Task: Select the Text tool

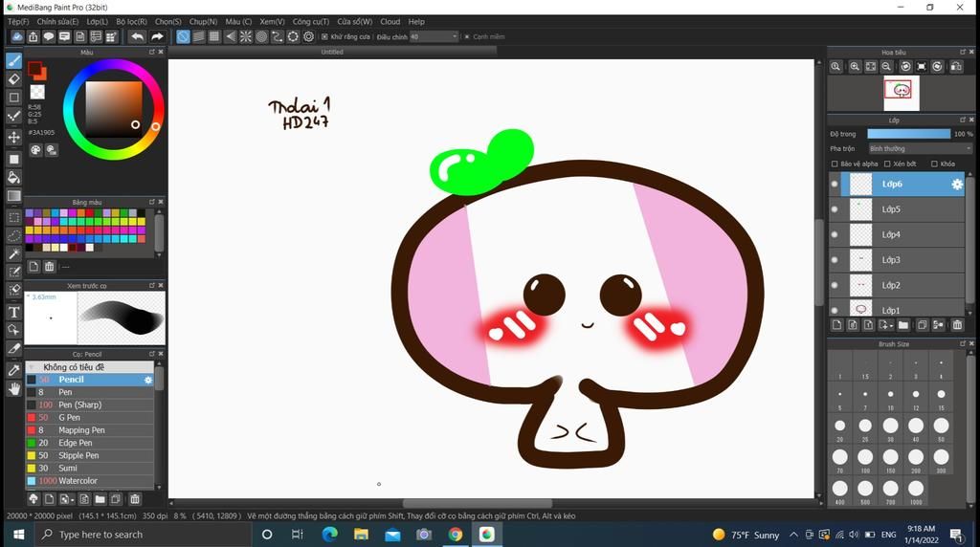Action: click(13, 312)
